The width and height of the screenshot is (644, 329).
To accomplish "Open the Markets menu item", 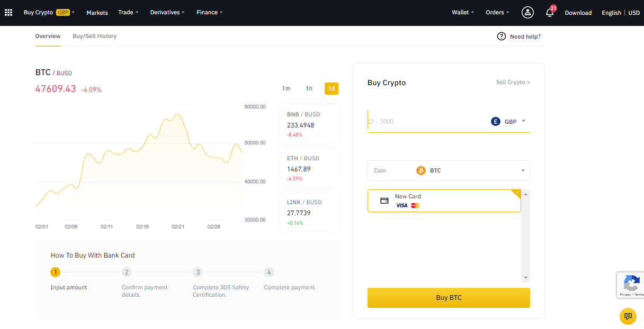I will [97, 13].
